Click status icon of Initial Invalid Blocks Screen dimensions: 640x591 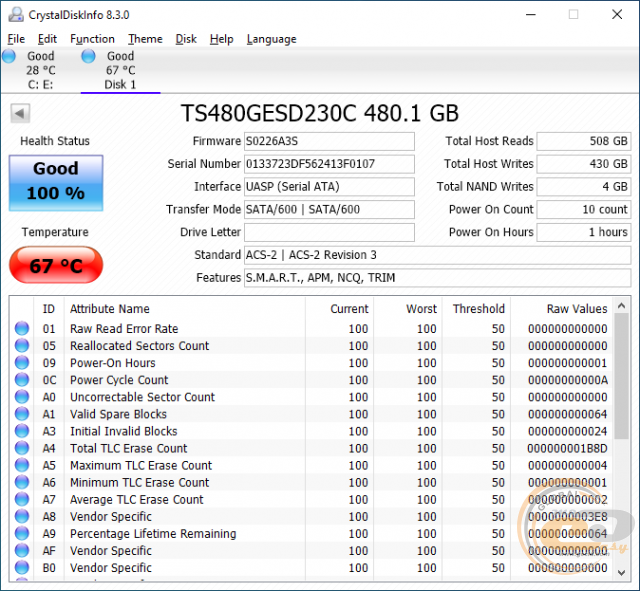tap(22, 431)
